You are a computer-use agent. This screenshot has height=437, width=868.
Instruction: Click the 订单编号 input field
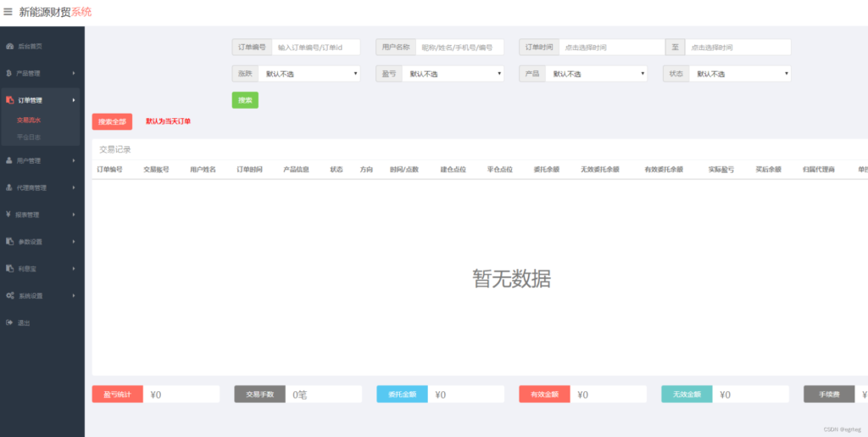pyautogui.click(x=316, y=47)
